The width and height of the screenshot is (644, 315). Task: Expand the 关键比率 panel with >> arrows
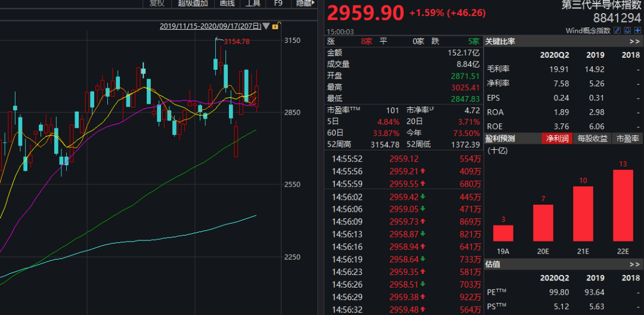pyautogui.click(x=634, y=42)
